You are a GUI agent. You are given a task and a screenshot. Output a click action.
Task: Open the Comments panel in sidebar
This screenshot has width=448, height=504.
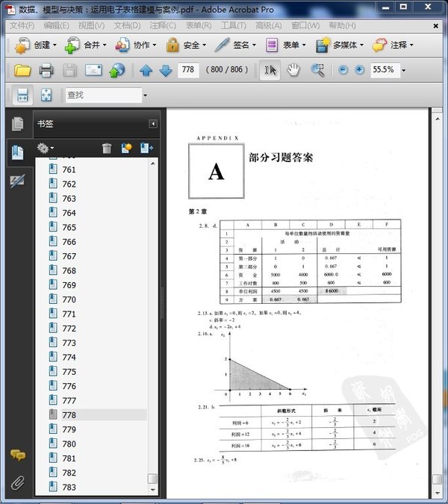pyautogui.click(x=17, y=455)
